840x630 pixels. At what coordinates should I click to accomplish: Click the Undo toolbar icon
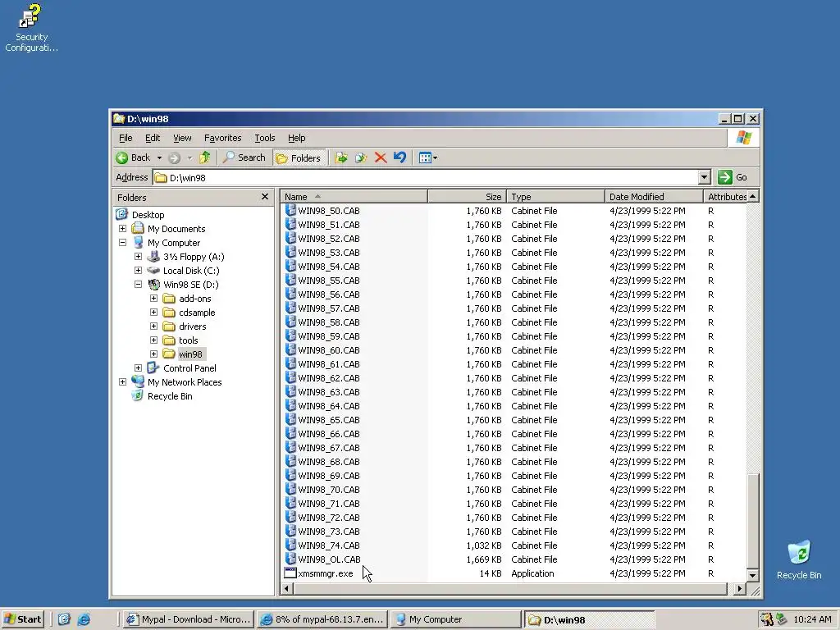coord(399,157)
